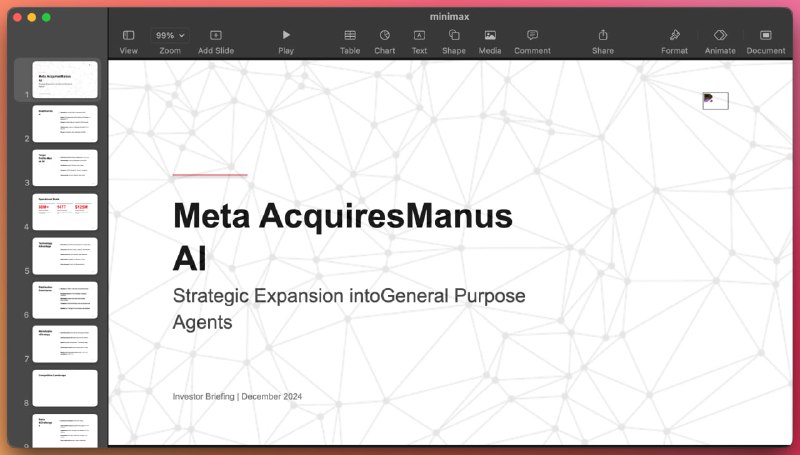The width and height of the screenshot is (800, 455).
Task: Open the Shape library icon
Action: pos(454,35)
